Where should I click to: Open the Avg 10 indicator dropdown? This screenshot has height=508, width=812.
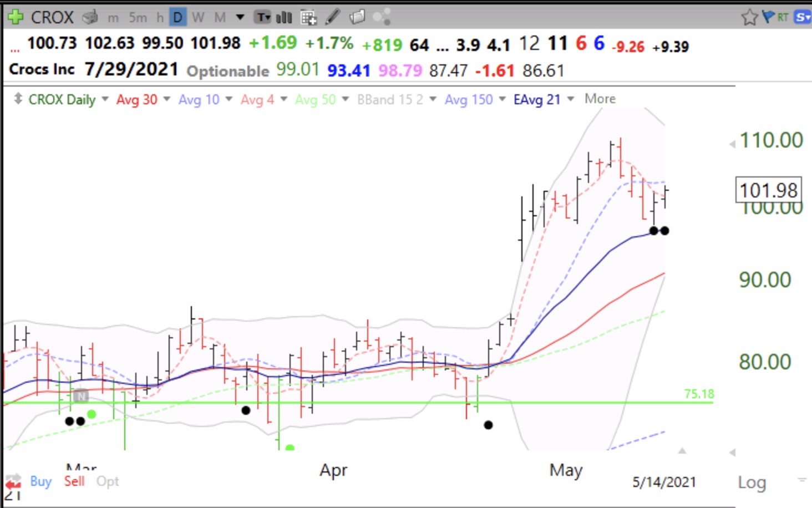click(x=229, y=99)
